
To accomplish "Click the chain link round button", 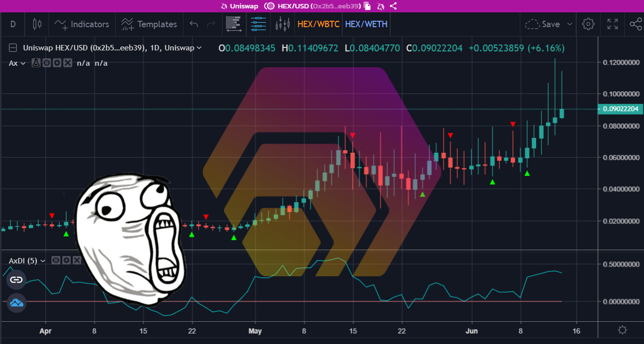I will [x=16, y=280].
